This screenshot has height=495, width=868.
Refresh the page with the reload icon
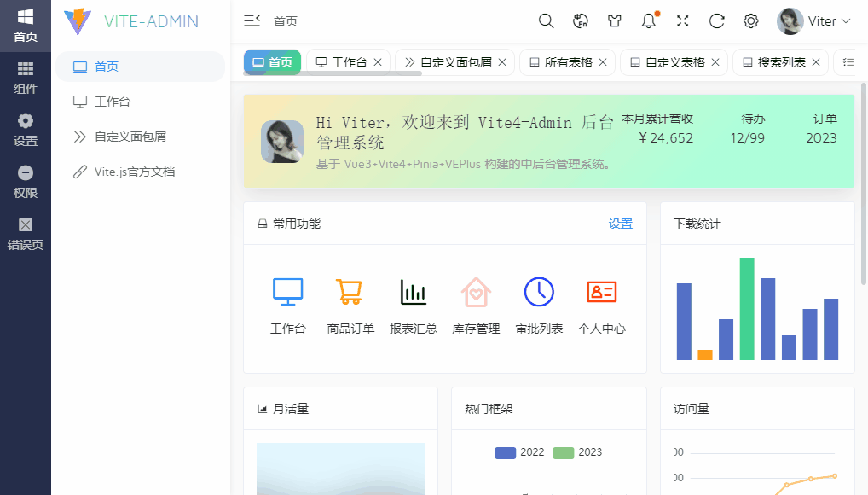click(716, 20)
